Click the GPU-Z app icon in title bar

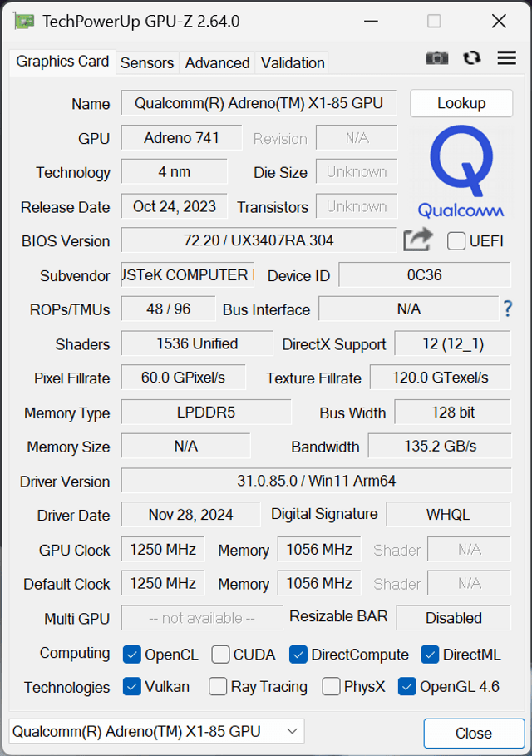click(x=24, y=22)
